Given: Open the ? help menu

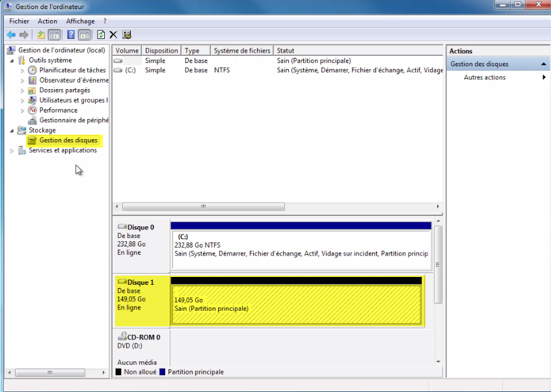Looking at the screenshot, I should click(105, 21).
